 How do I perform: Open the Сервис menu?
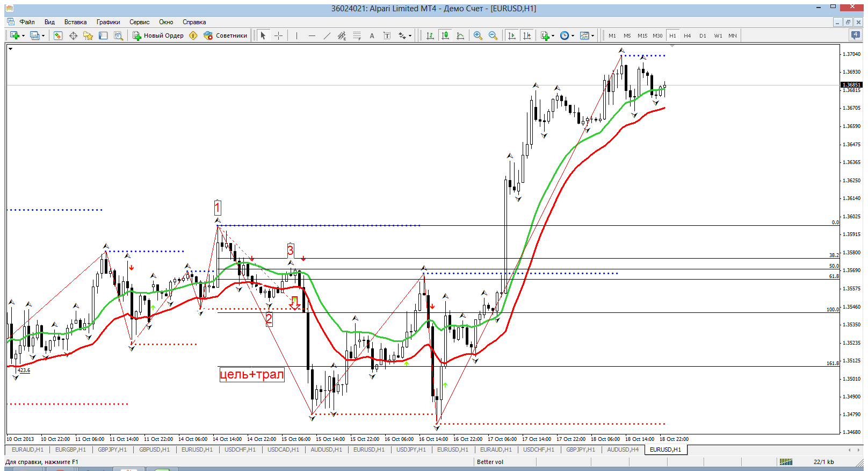coord(139,22)
